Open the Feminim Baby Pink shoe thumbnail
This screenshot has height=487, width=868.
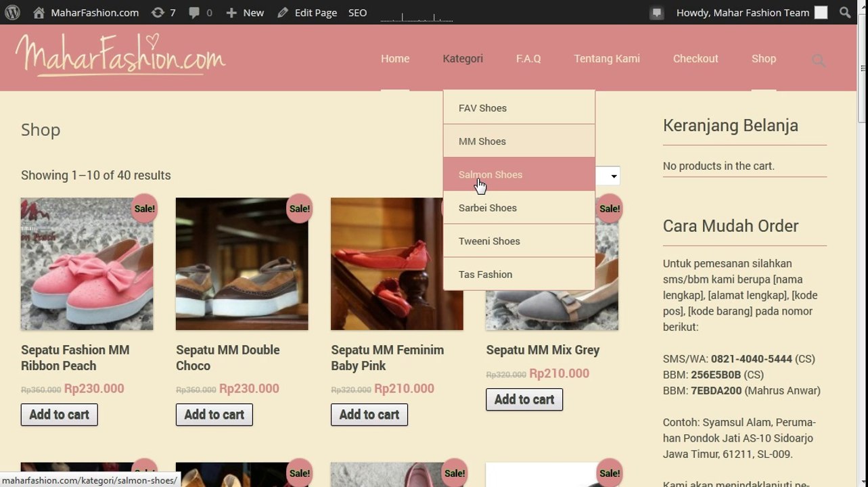tap(396, 264)
